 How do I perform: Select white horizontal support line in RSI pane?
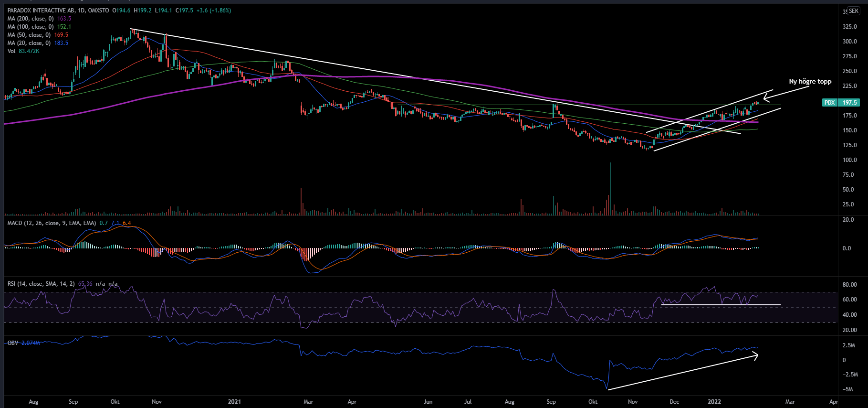coord(721,305)
